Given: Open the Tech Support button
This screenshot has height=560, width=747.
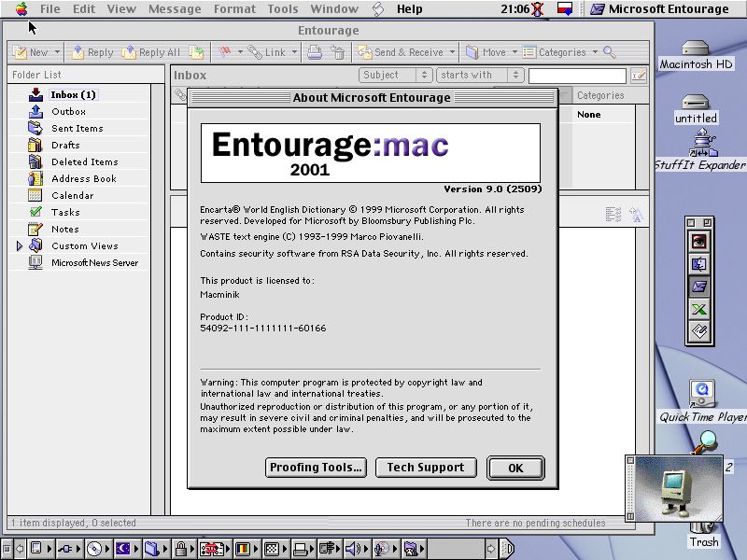Looking at the screenshot, I should click(426, 468).
